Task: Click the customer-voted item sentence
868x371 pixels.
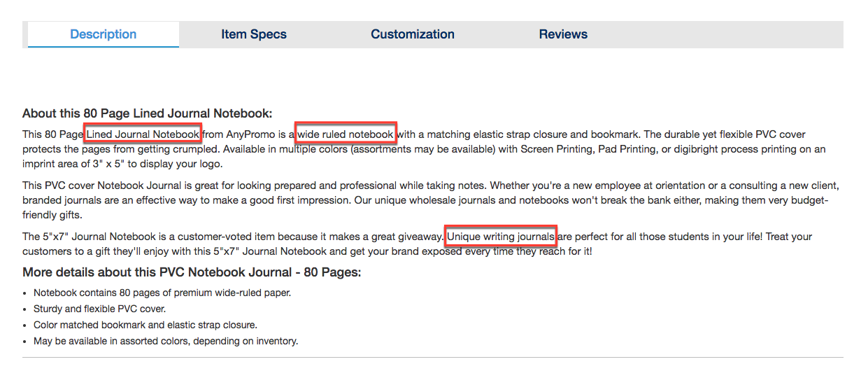Action: coord(233,237)
